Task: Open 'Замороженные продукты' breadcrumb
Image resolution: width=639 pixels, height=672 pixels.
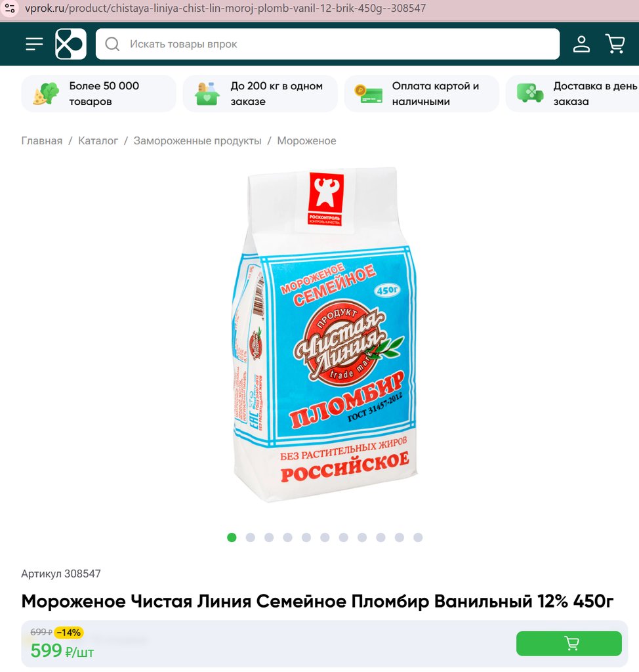Action: (x=197, y=140)
